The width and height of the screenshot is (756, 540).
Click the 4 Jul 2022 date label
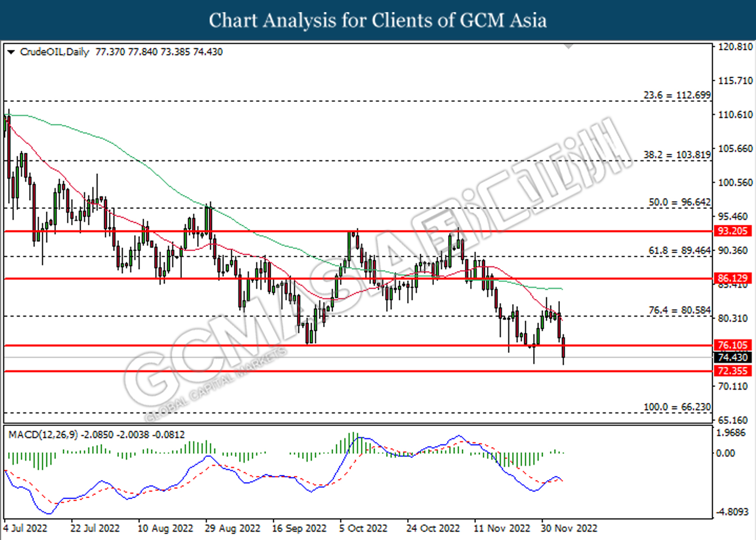tap(25, 528)
